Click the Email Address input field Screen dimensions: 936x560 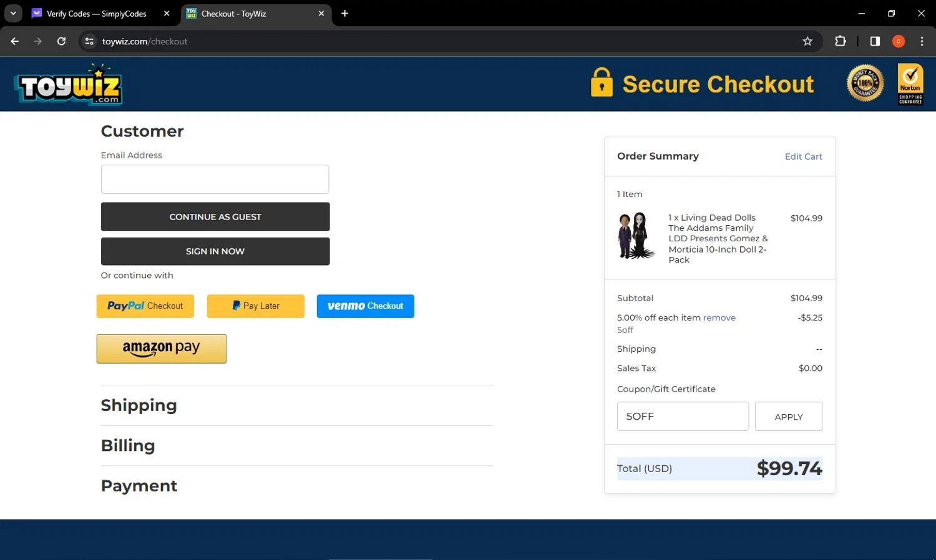215,179
